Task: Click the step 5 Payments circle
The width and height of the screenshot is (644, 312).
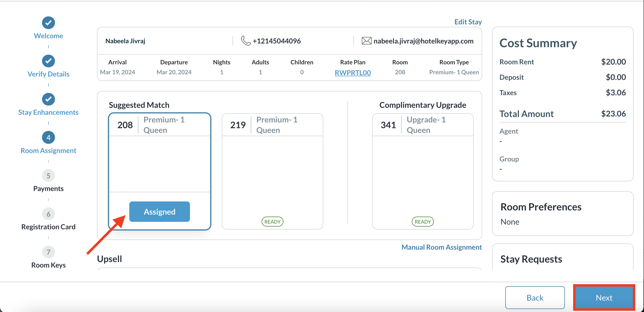Action: point(48,176)
